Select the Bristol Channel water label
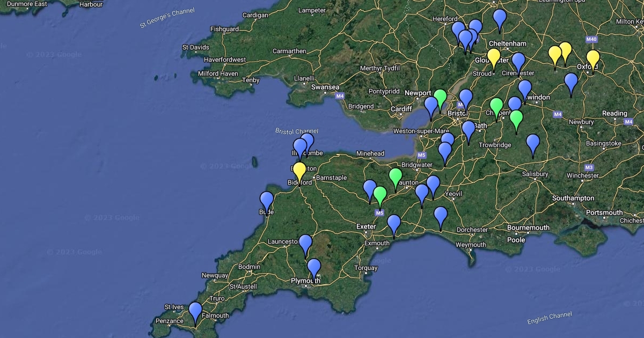The width and height of the screenshot is (644, 338). click(x=297, y=131)
